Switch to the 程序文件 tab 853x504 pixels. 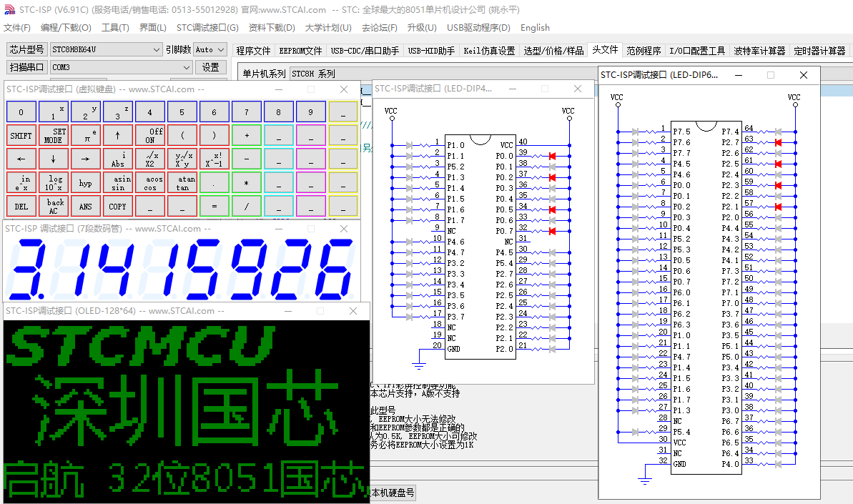pos(254,51)
